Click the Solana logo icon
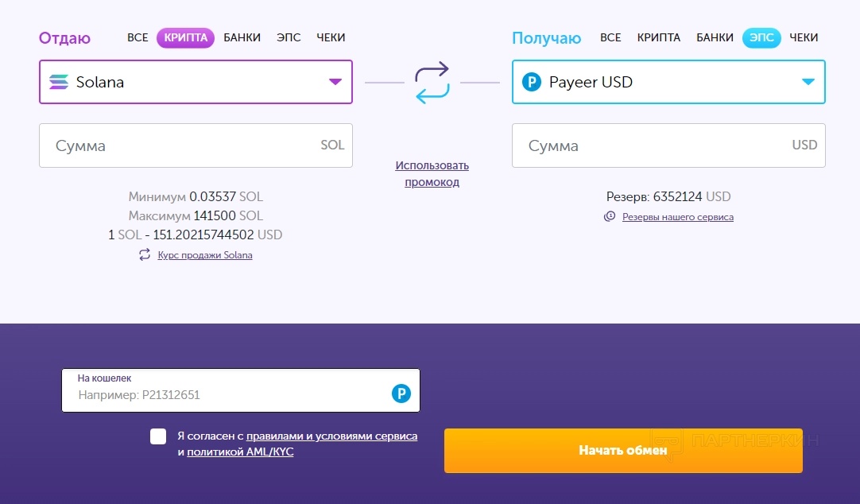 pyautogui.click(x=59, y=82)
